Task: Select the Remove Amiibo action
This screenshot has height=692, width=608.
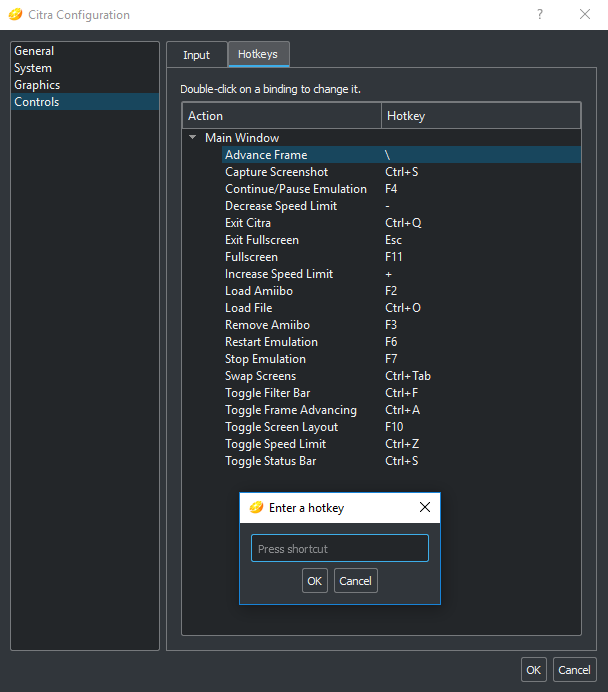Action: 267,325
